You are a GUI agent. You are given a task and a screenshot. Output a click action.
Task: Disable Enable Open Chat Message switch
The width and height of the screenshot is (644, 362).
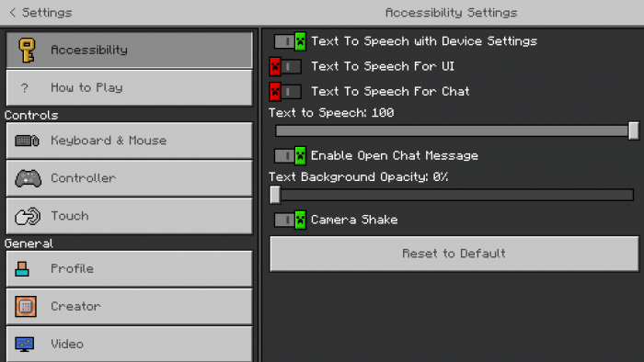pyautogui.click(x=291, y=156)
